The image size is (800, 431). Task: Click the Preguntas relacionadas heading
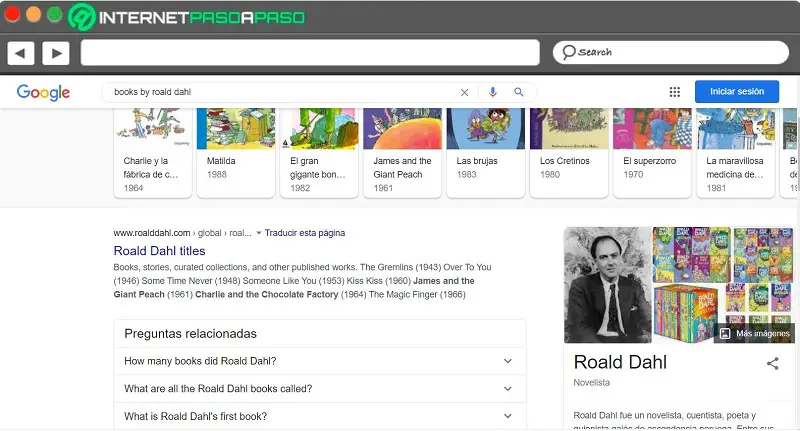click(x=190, y=334)
